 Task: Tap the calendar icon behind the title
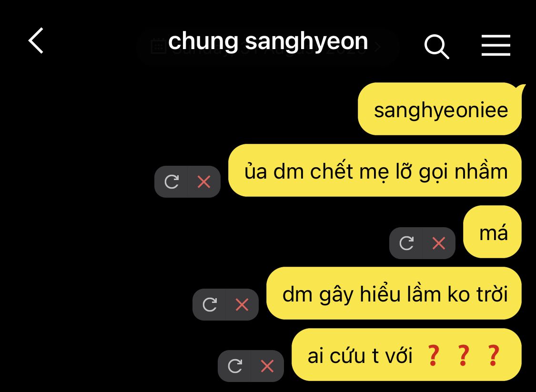[x=159, y=47]
